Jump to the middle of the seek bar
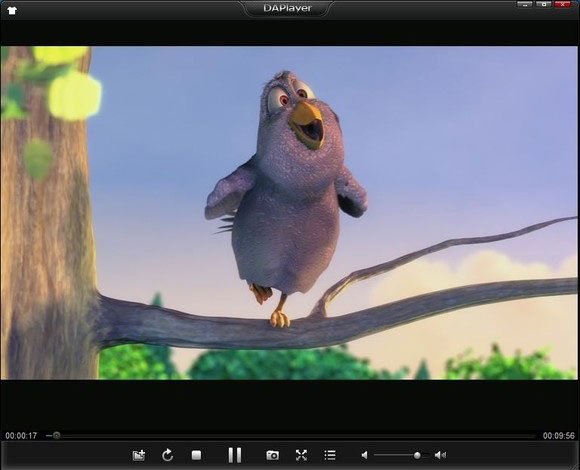The image size is (580, 470). 291,436
